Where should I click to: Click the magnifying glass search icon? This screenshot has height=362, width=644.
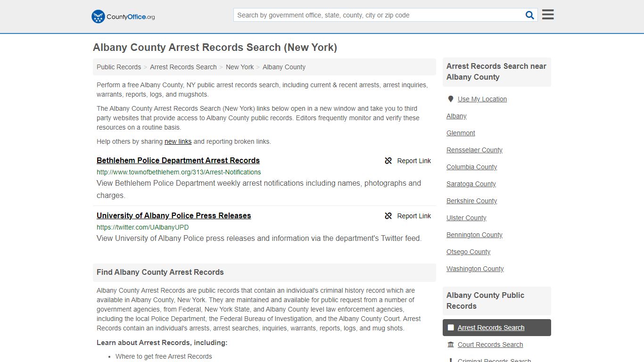click(530, 15)
